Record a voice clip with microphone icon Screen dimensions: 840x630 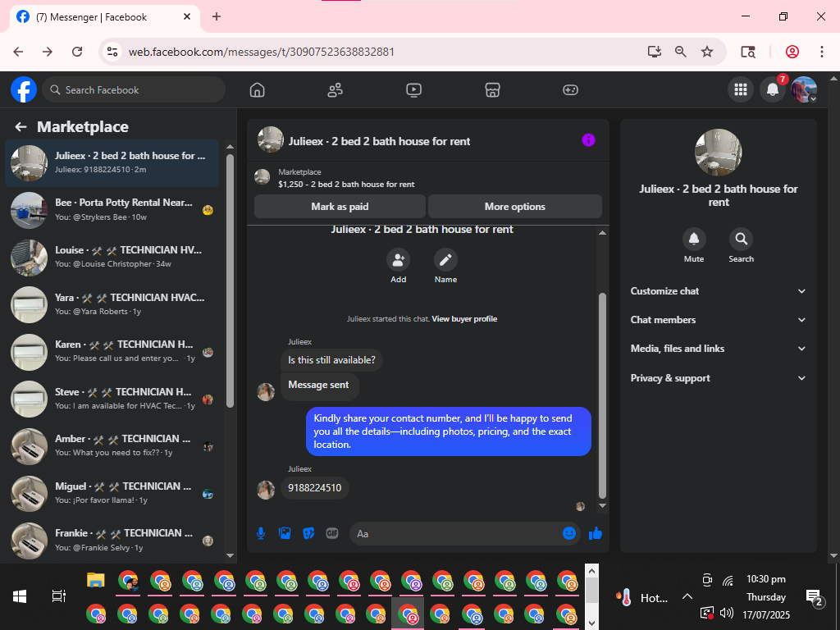coord(261,533)
